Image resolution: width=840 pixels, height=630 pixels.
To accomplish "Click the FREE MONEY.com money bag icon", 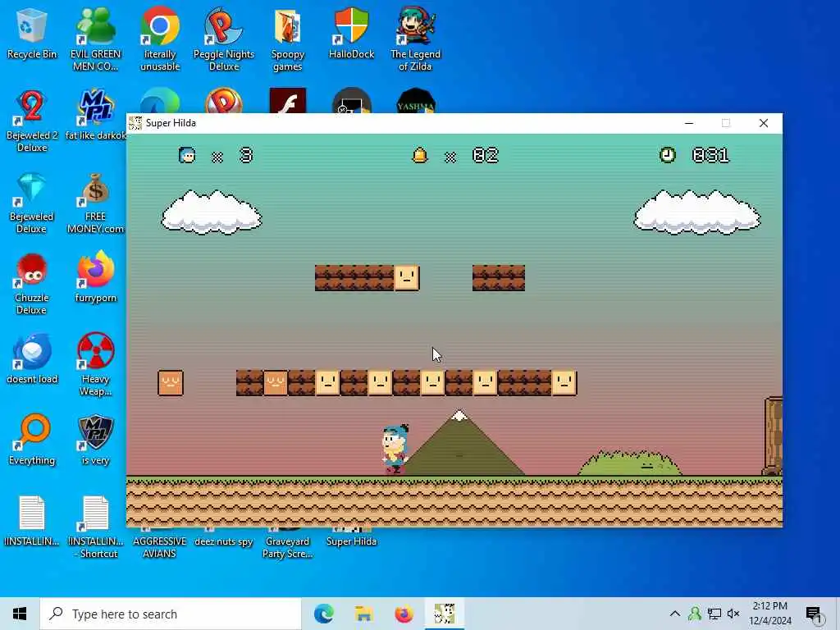I will [x=95, y=203].
